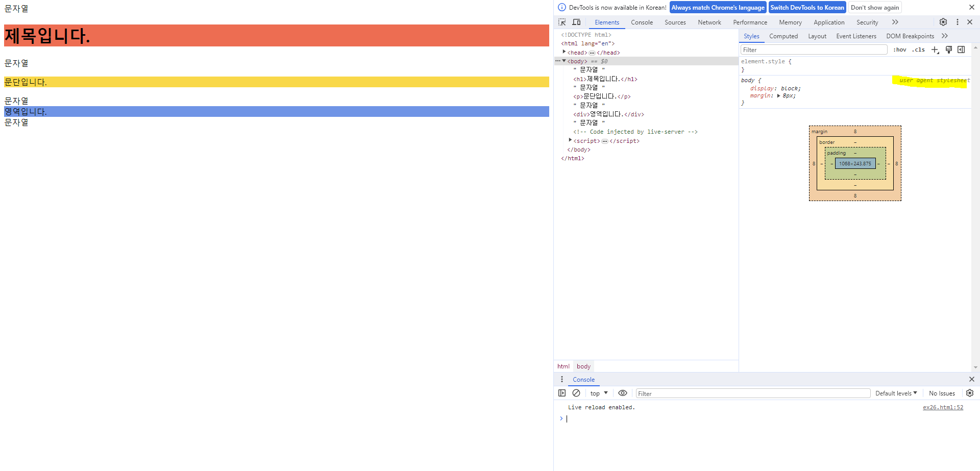The image size is (980, 471).
Task: Select the div element in DOM tree
Action: coord(608,114)
